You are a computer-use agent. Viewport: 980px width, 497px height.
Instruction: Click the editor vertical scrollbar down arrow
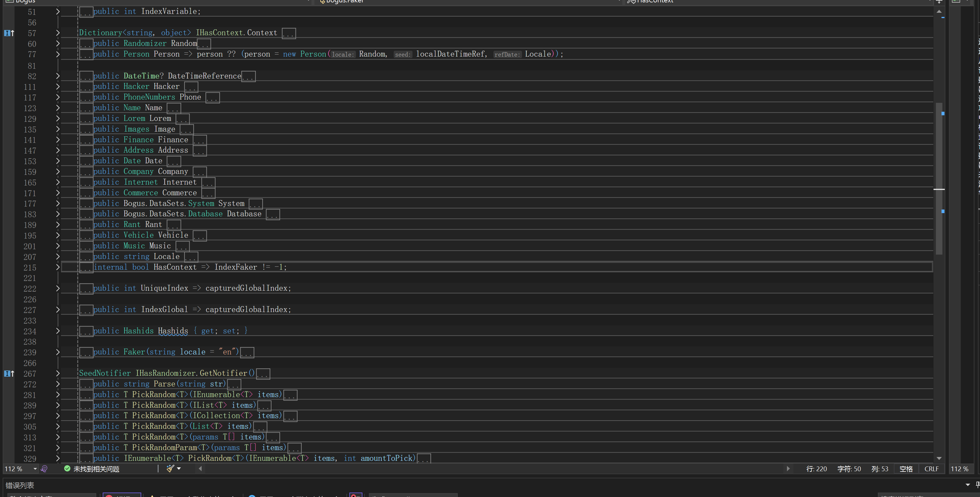pyautogui.click(x=939, y=458)
